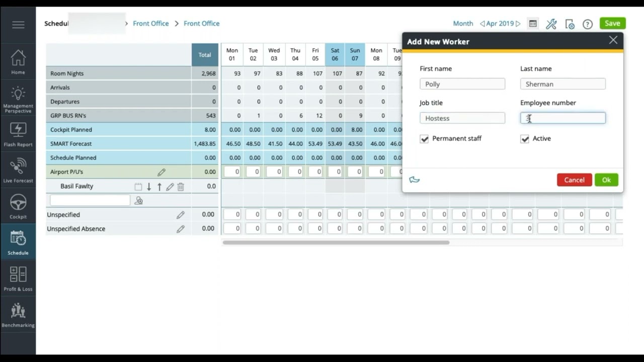
Task: Click Ok in Add New Worker dialog
Action: coord(606,180)
